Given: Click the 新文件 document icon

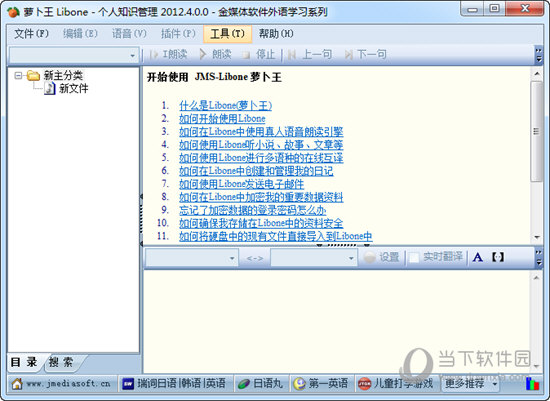Looking at the screenshot, I should click(x=50, y=88).
